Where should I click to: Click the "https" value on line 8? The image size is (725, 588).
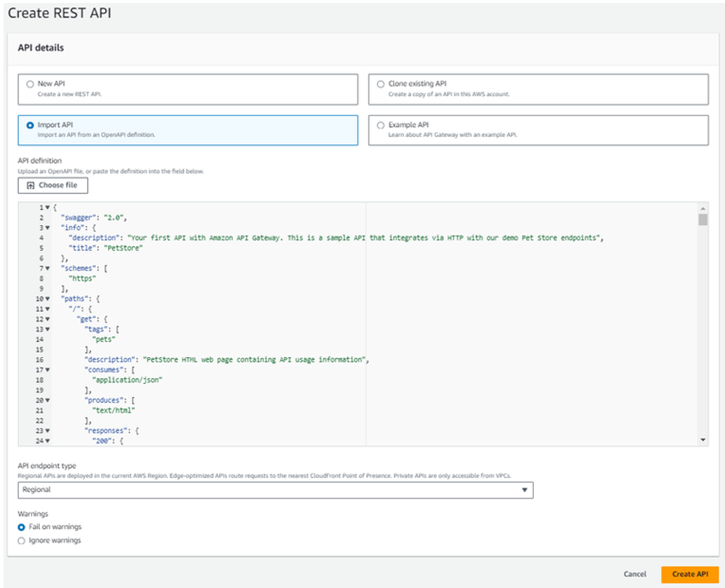[82, 278]
